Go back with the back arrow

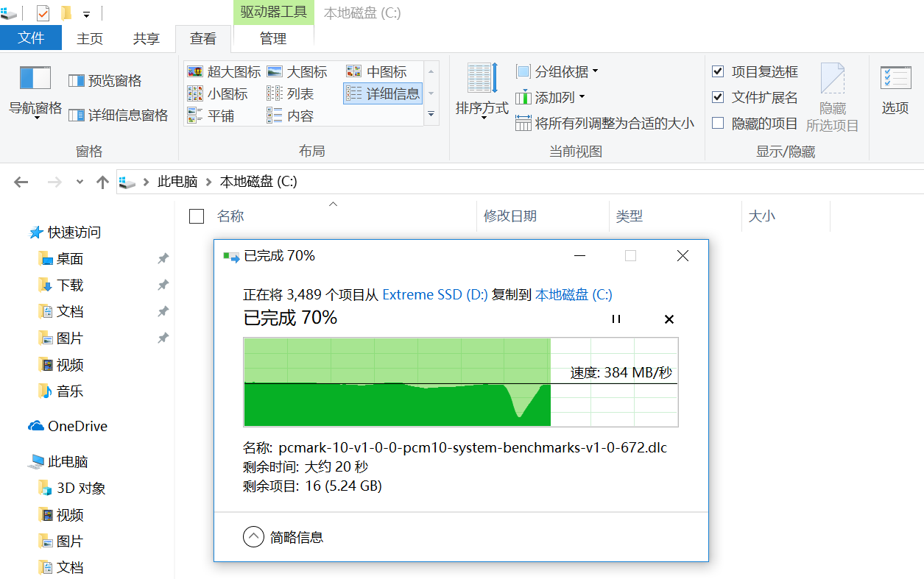(x=21, y=182)
